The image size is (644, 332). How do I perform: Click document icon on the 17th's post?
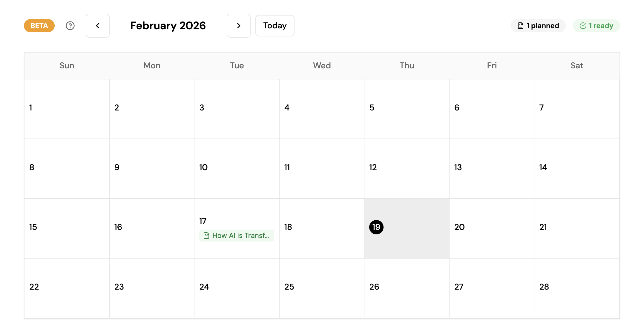click(x=206, y=236)
